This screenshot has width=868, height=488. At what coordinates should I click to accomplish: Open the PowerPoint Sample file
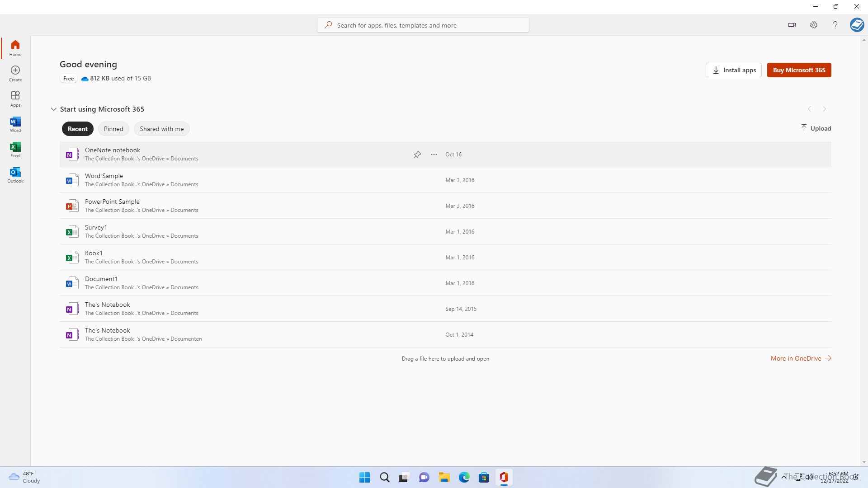point(445,206)
